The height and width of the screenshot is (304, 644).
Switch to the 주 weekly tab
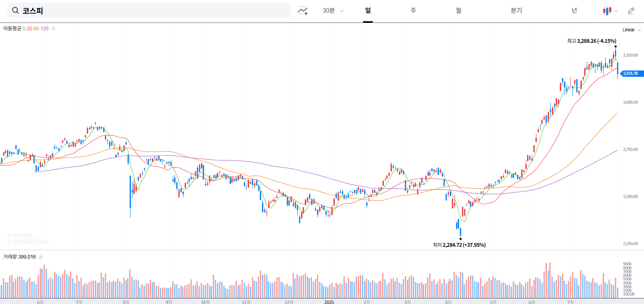(413, 10)
